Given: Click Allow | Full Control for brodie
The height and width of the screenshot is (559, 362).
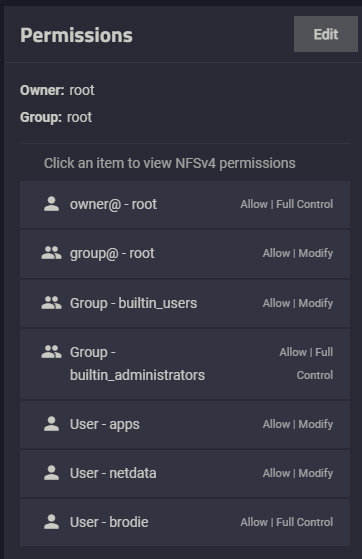Looking at the screenshot, I should click(x=287, y=522).
